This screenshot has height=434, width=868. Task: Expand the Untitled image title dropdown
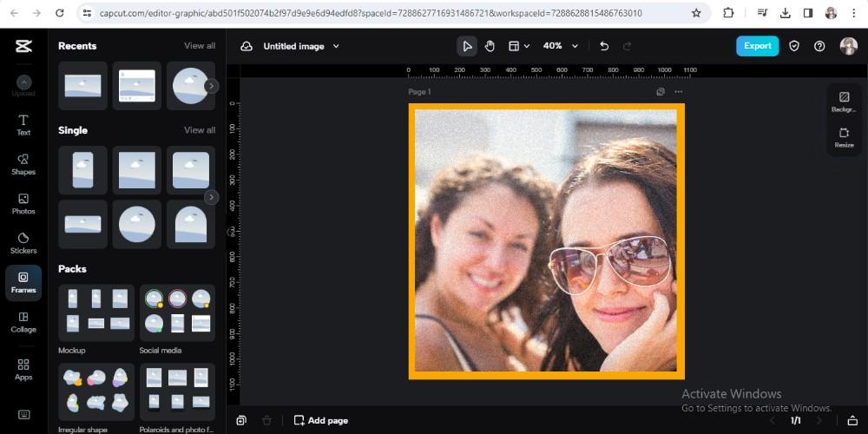coord(336,47)
